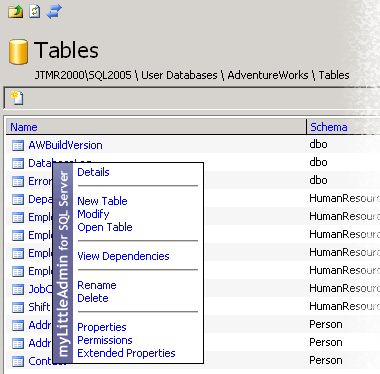Choose Permissions menu entry
The image size is (380, 374).
105,340
